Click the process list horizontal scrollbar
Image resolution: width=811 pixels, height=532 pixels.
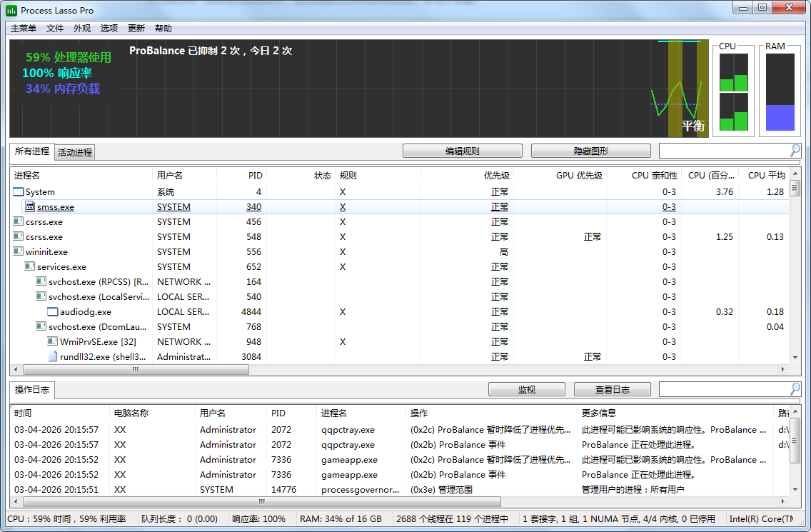(x=136, y=370)
